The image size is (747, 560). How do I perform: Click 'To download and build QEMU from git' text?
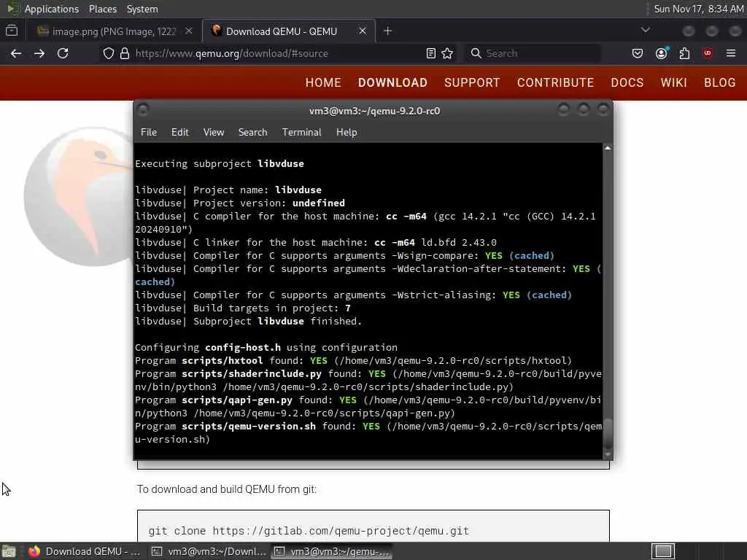(x=227, y=489)
